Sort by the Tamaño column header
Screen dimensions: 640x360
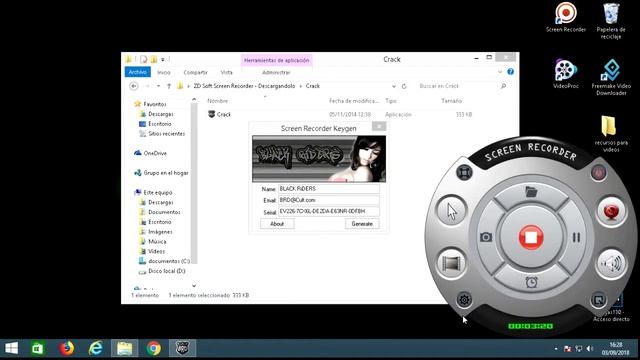[451, 101]
